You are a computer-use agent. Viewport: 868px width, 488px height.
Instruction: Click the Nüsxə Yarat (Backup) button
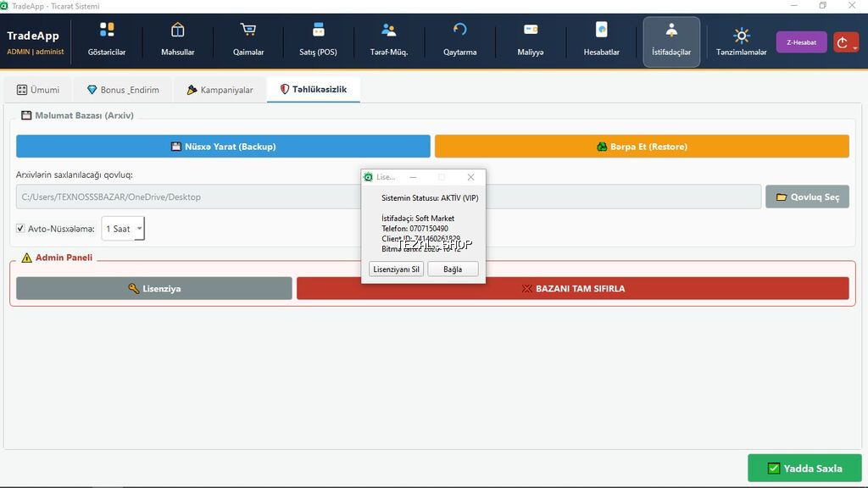tap(223, 146)
